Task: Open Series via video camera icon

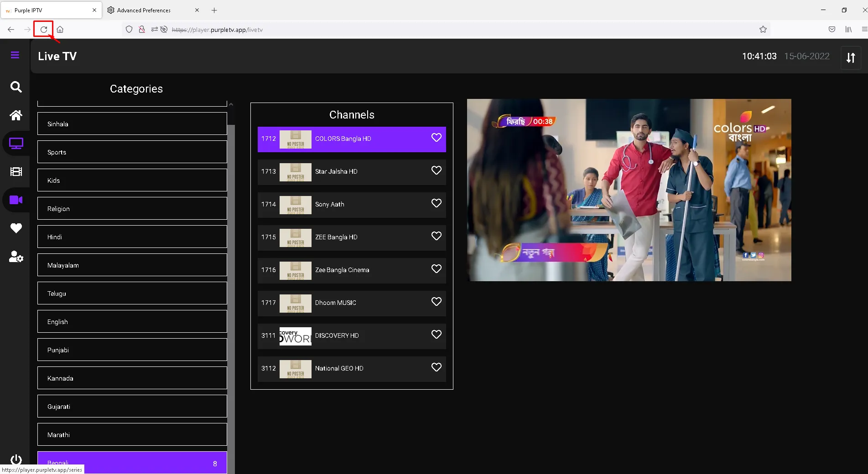Action: tap(16, 200)
